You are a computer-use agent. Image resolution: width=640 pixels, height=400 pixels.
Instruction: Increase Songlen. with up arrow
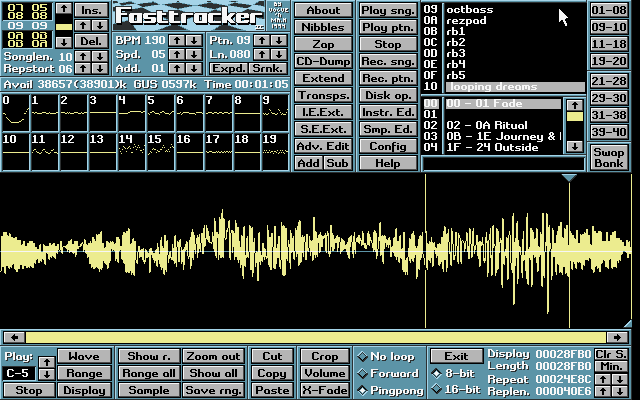83,56
